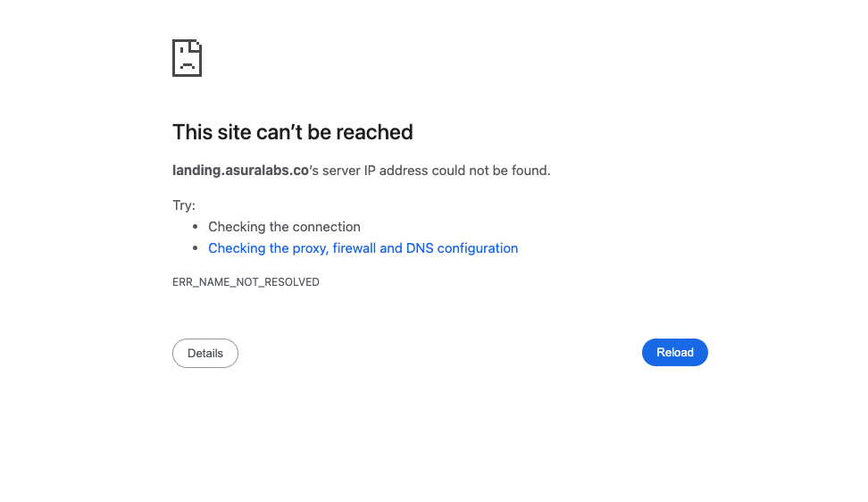Click the bold landing.asuralabs.co domain text
Viewport: 868px width, 502px height.
pyautogui.click(x=240, y=171)
